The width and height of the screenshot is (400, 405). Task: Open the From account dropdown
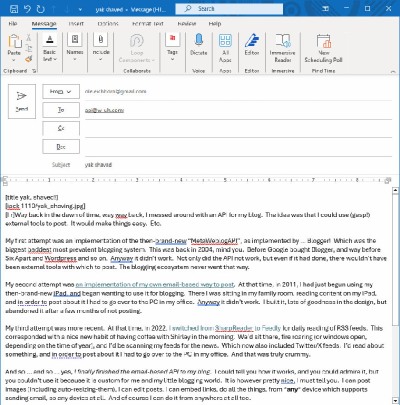pos(61,91)
